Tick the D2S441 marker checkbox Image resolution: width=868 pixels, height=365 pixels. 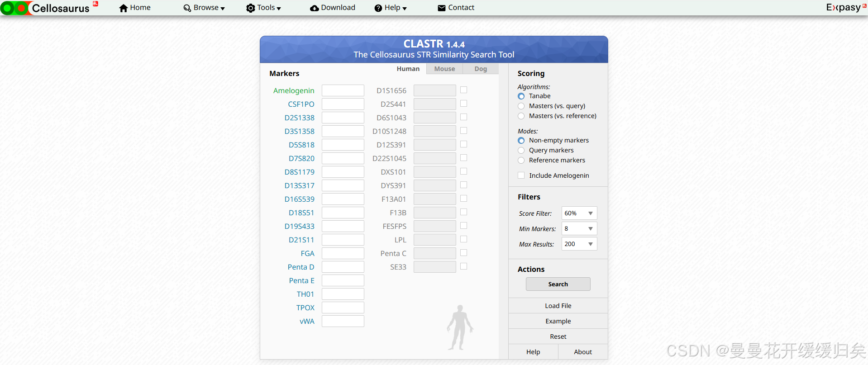pyautogui.click(x=463, y=104)
